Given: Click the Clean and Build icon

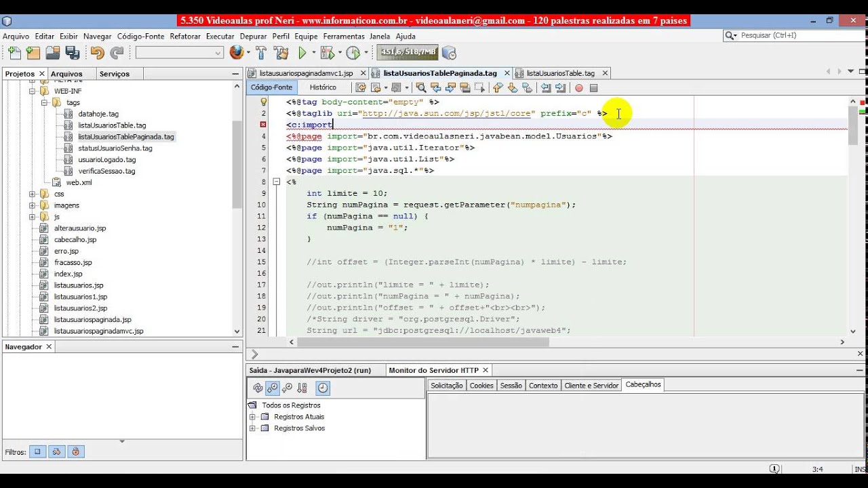Looking at the screenshot, I should coord(281,53).
